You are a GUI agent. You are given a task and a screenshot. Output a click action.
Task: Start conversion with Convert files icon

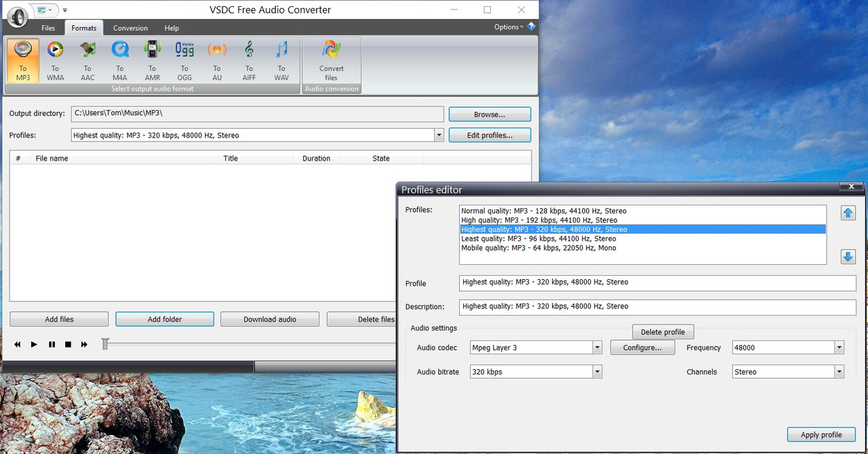(332, 60)
